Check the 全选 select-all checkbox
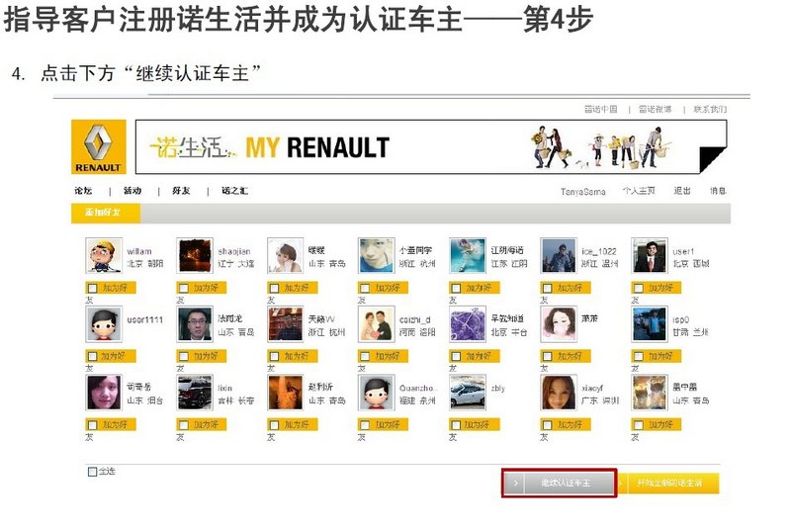 (92, 472)
